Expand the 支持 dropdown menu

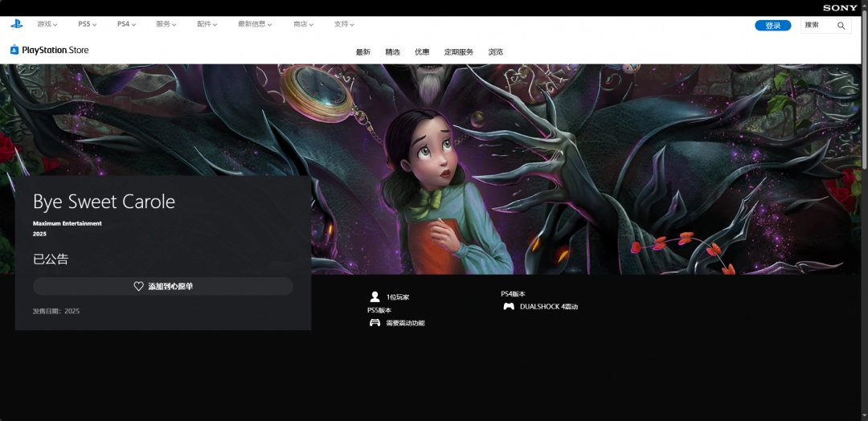pyautogui.click(x=344, y=24)
